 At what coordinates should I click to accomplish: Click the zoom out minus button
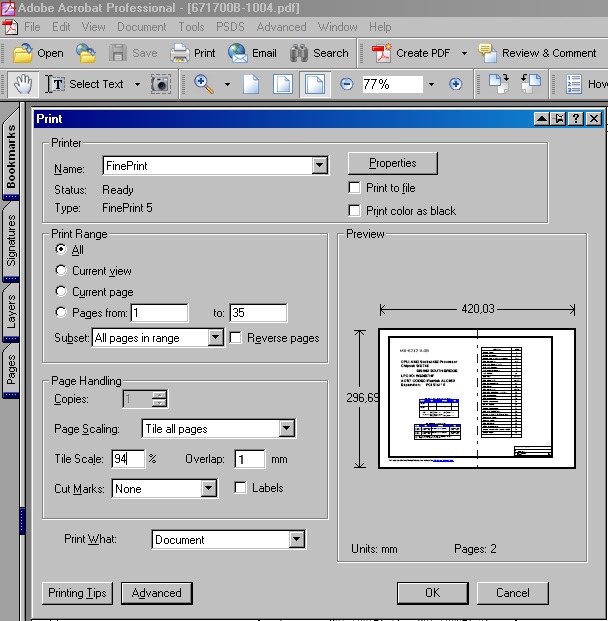click(347, 84)
